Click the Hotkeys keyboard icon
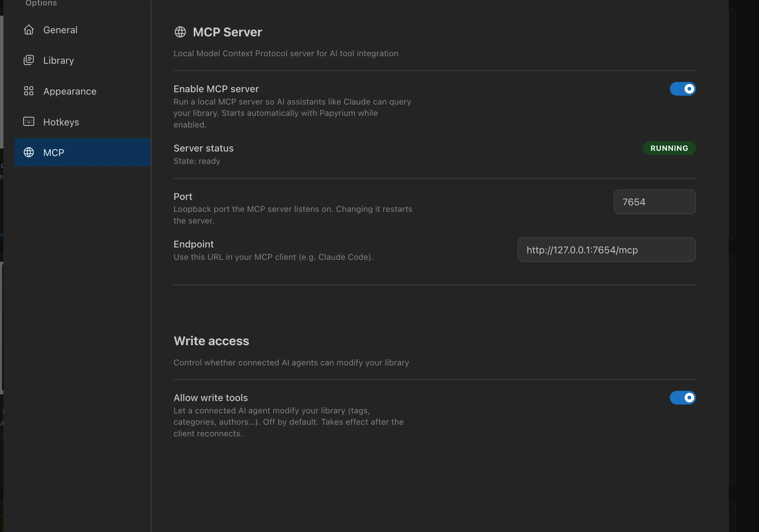This screenshot has height=532, width=759. [29, 122]
